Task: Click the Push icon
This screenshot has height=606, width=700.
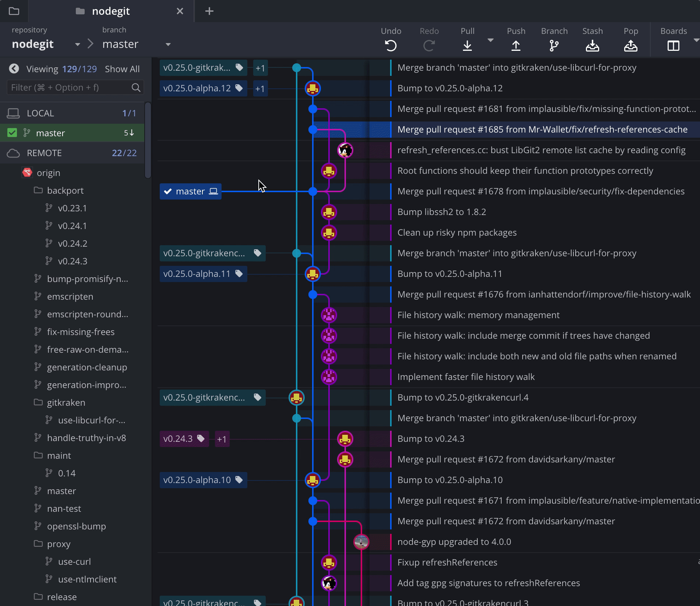Action: click(x=516, y=45)
